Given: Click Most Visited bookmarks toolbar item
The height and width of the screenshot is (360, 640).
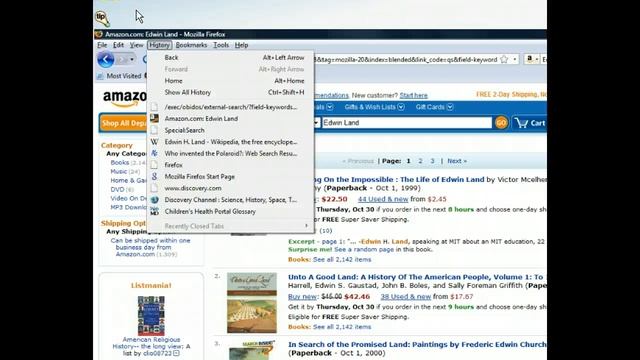Looking at the screenshot, I should (x=120, y=76).
